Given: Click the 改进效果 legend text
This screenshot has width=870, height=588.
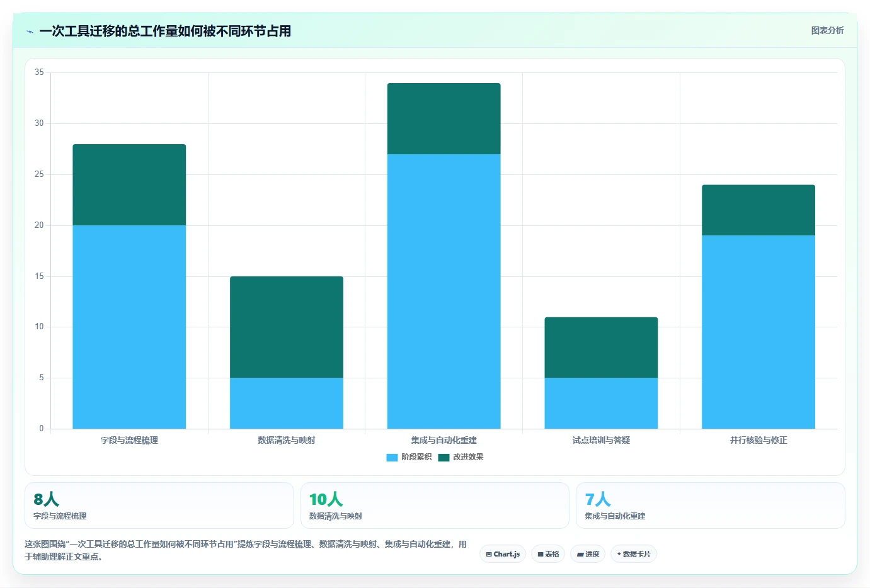Looking at the screenshot, I should (x=468, y=457).
